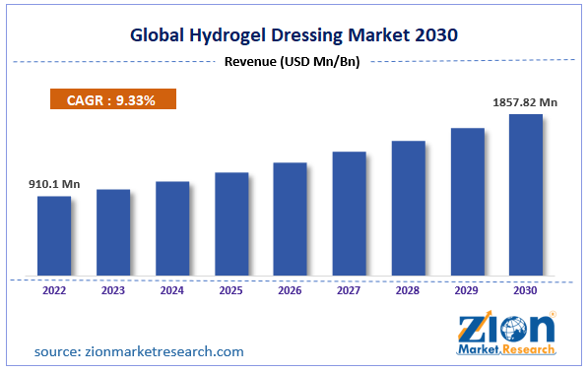
Task: Click the '2022' axis label
Action: coord(54,290)
